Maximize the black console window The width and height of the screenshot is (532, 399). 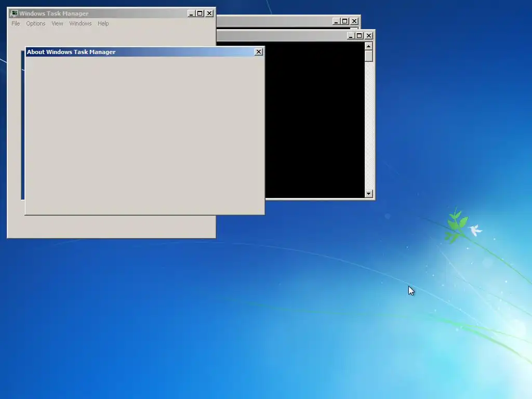(360, 36)
